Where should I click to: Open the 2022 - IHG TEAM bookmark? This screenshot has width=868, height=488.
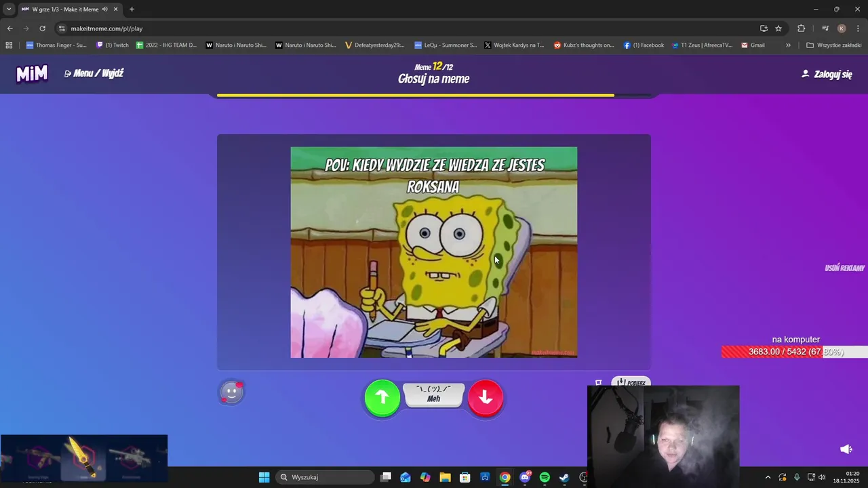(166, 45)
